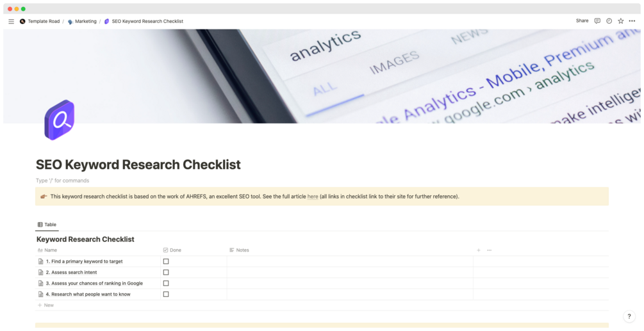Check Done for Assess search intent
This screenshot has height=331, width=644.
(166, 272)
